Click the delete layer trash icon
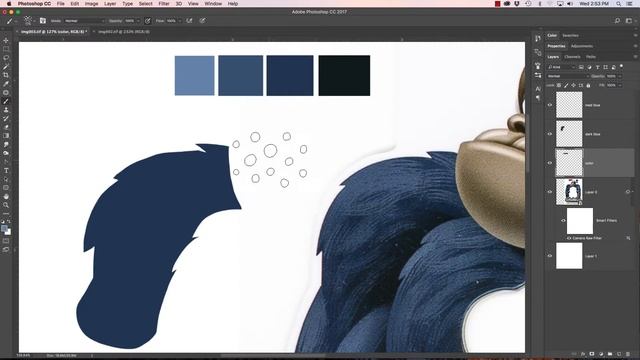Screen dimensions: 640x360 (628, 354)
